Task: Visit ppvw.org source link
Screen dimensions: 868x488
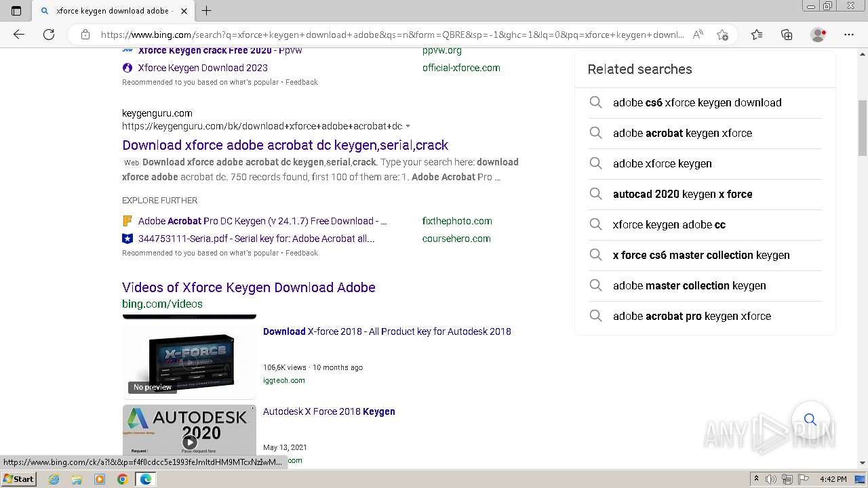Action: [x=442, y=50]
